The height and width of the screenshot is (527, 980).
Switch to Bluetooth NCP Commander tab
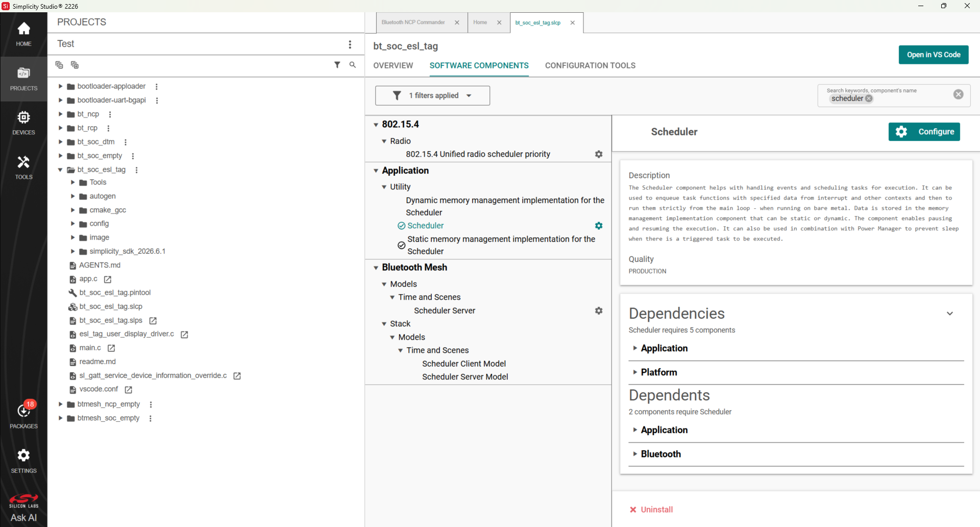[x=413, y=22]
